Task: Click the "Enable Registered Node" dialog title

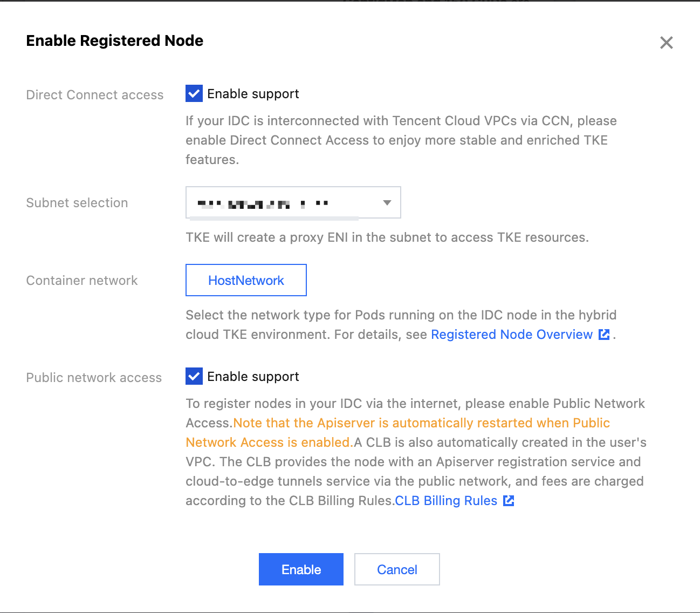Action: pos(115,41)
